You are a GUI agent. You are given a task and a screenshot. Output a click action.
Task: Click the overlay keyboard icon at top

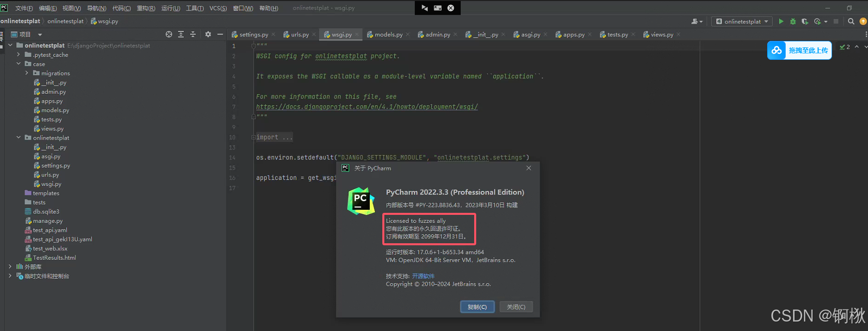point(438,8)
